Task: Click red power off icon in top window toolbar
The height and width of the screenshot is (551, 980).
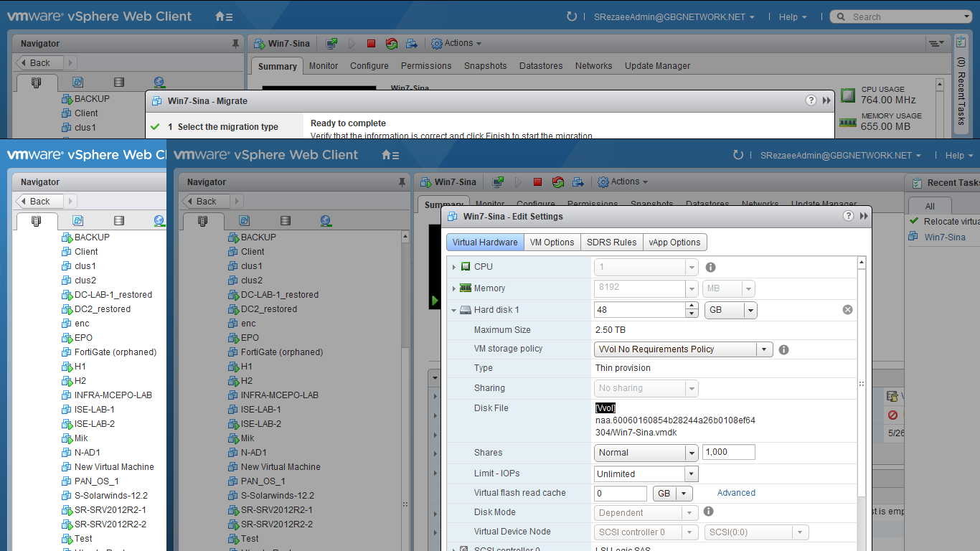Action: tap(371, 44)
